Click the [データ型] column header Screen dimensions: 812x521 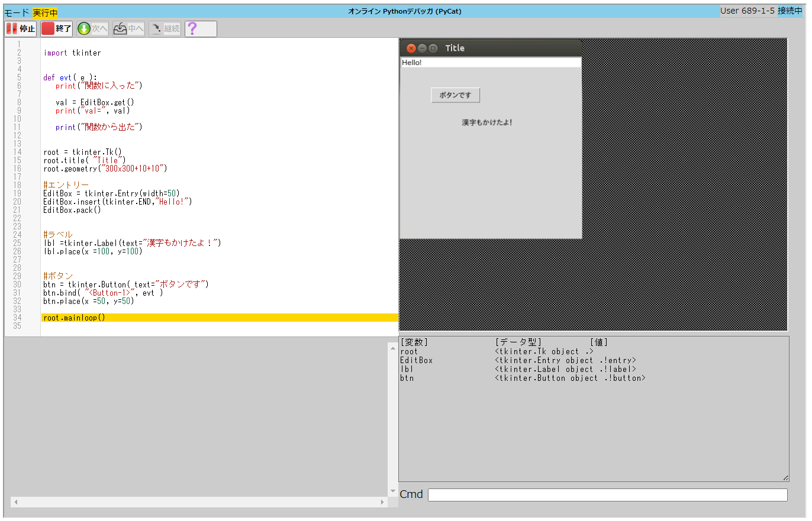pyautogui.click(x=518, y=342)
